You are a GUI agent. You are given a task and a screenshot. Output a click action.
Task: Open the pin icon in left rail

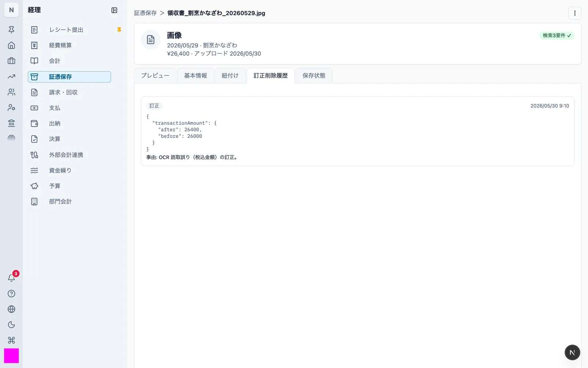[x=11, y=30]
